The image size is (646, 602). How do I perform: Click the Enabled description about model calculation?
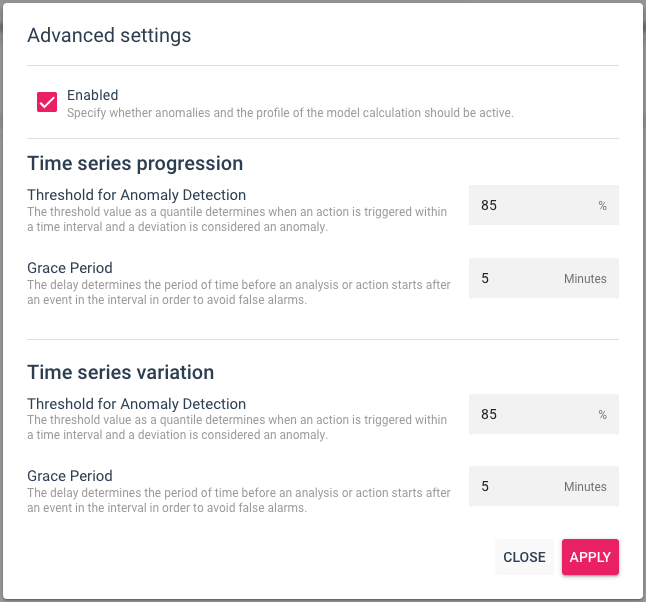(x=290, y=113)
